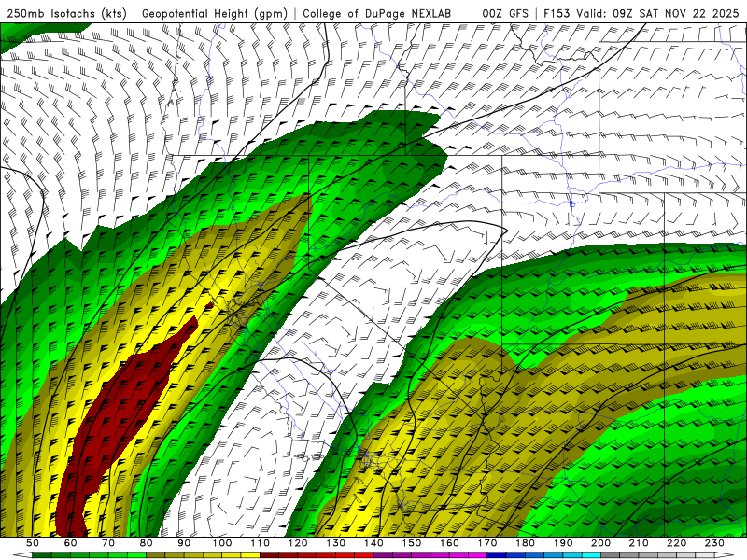Click the 120 label on the color bar
Viewport: 747px width, 560px height.
298,543
